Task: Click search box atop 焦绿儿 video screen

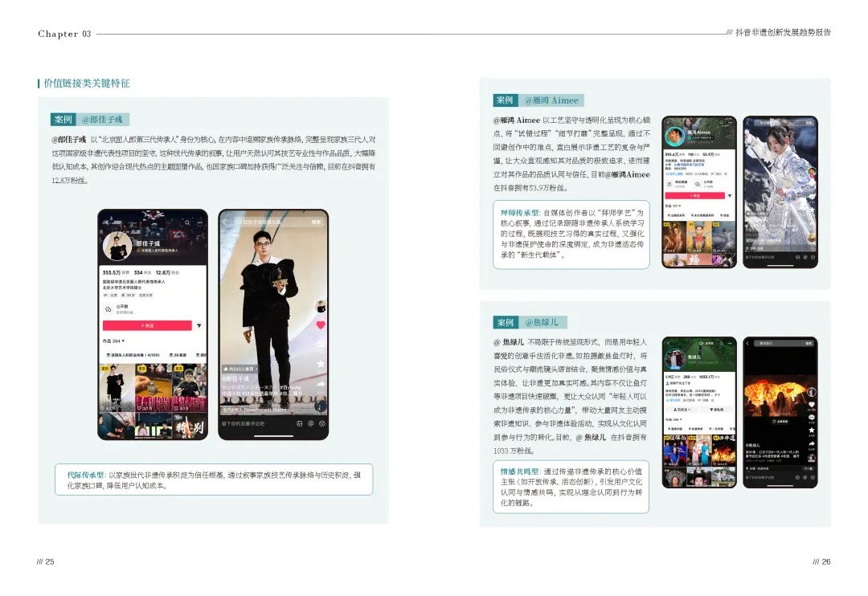Action: pyautogui.click(x=784, y=343)
